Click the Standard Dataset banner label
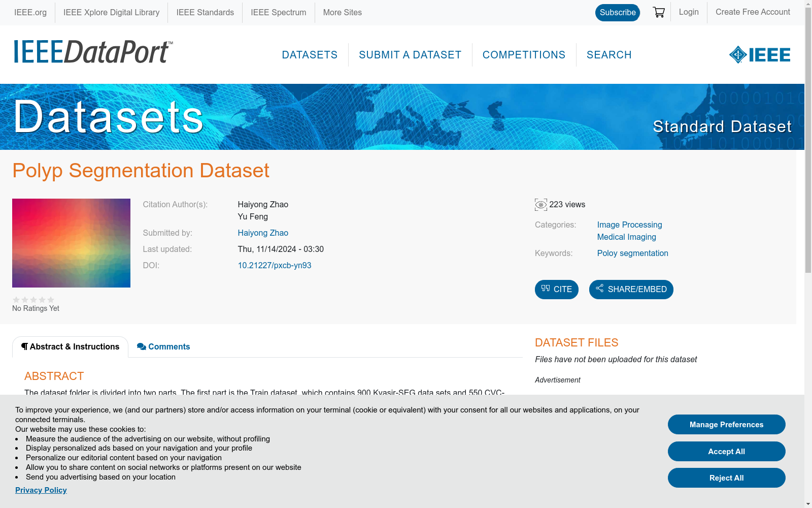 coord(722,126)
